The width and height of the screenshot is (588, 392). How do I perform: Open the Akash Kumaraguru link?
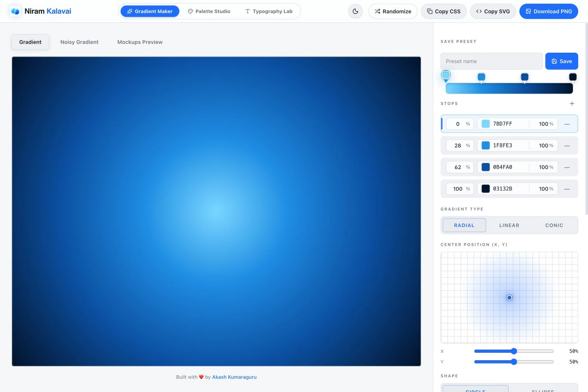pos(234,377)
